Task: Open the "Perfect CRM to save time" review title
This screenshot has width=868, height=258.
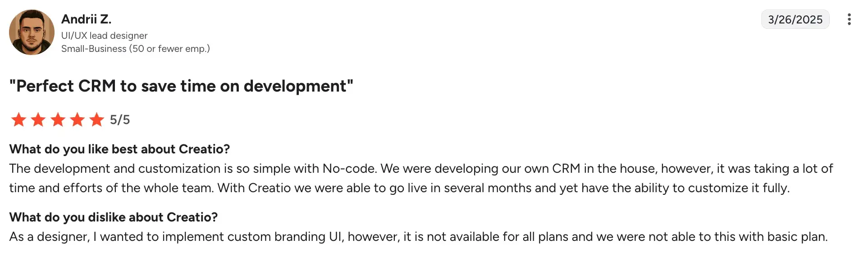Action: click(x=181, y=86)
